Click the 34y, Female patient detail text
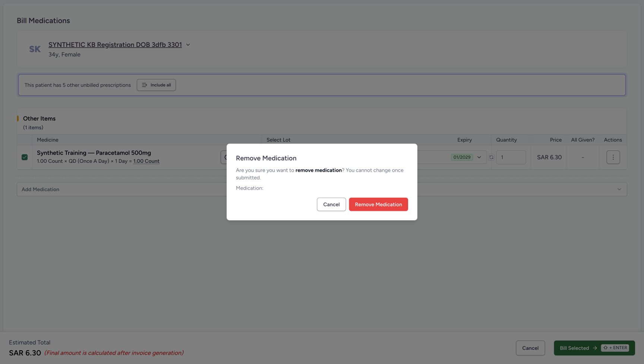This screenshot has height=364, width=644. [x=64, y=54]
